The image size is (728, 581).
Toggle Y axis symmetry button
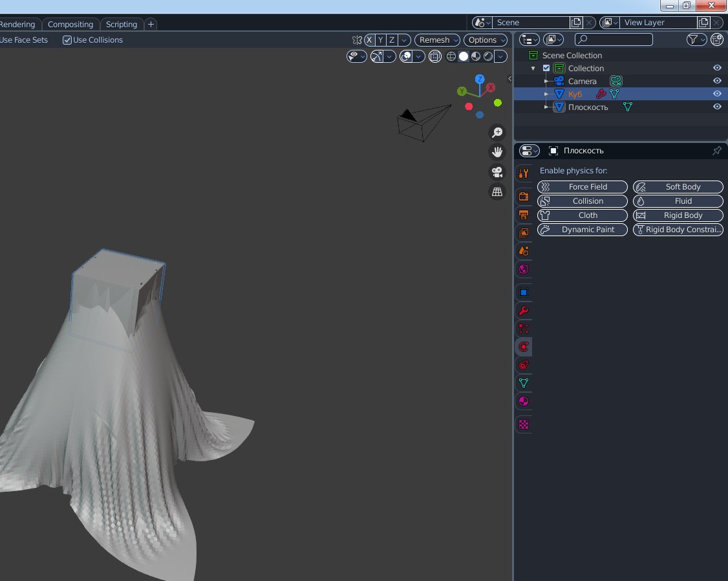coord(381,40)
